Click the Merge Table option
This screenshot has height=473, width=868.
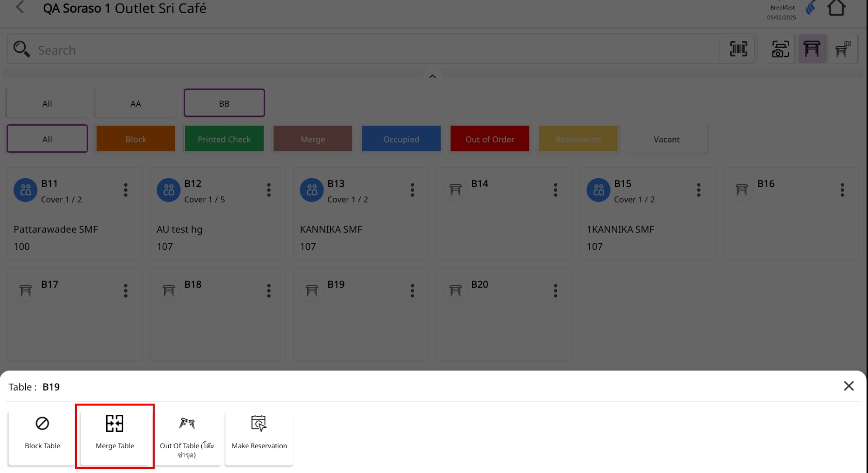tap(115, 436)
